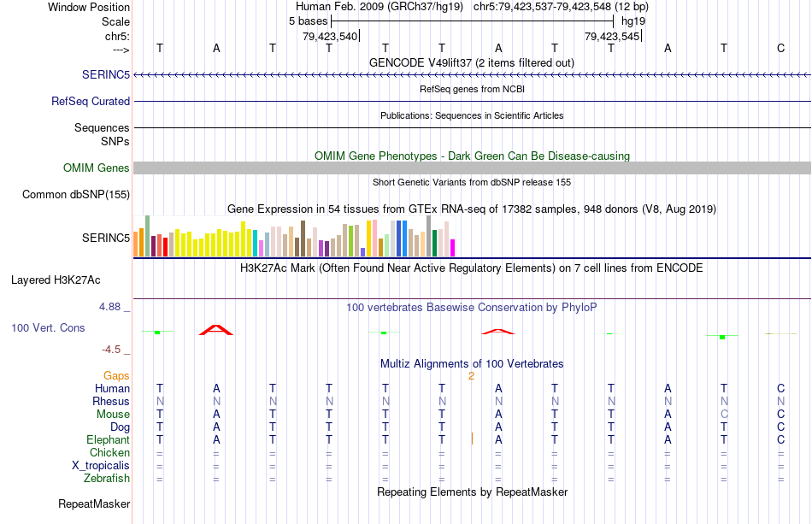812x524 pixels.
Task: Click the orange insertion bar in Elephant row
Action: pos(472,439)
